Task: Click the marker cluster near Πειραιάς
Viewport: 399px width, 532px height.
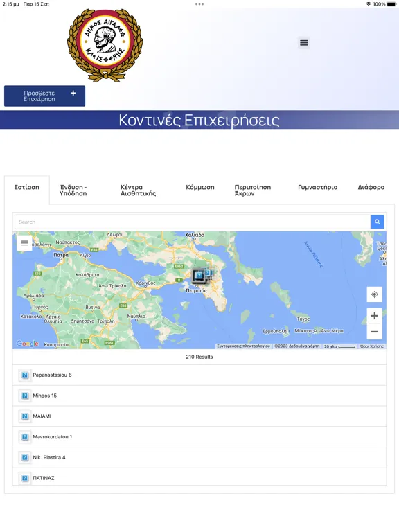Action: tap(199, 275)
